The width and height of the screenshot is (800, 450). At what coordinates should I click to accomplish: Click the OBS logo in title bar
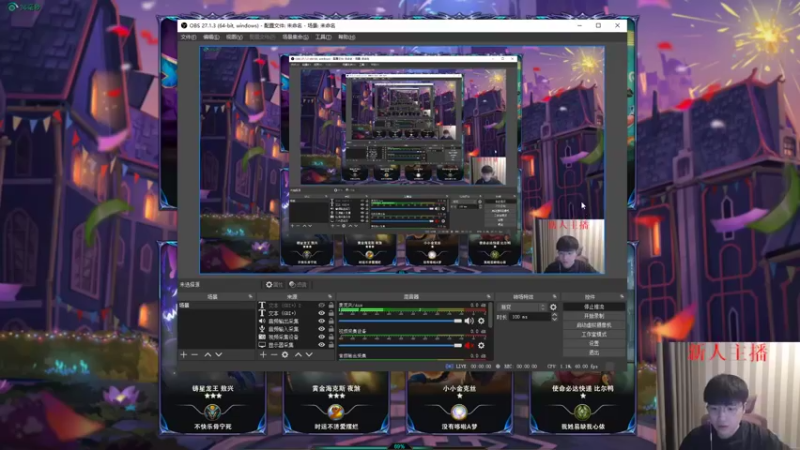(x=184, y=25)
